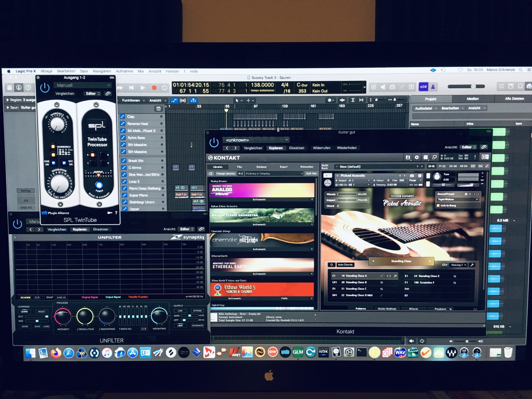Toggle HAR. ON switch on TwinTube

tap(54, 163)
